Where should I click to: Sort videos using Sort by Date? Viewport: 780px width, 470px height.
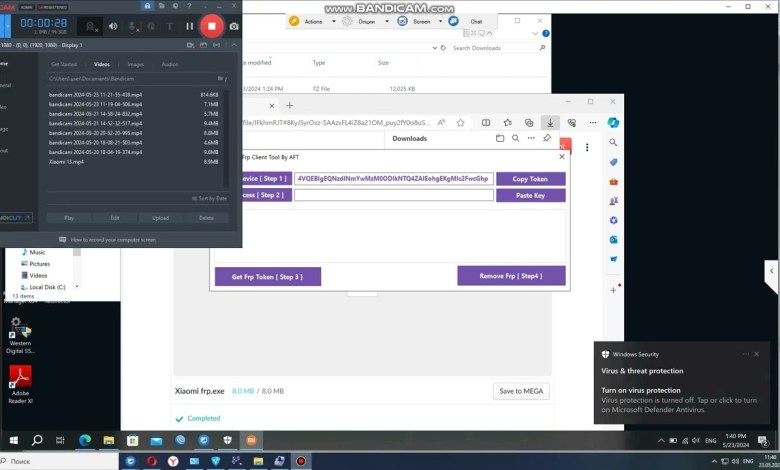[x=208, y=198]
